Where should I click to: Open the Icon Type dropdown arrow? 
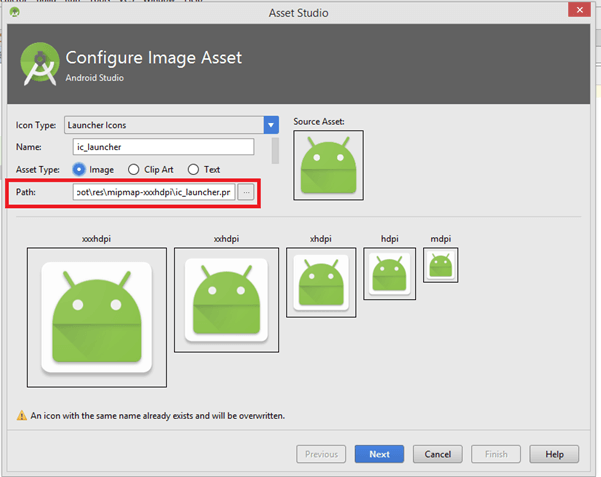pyautogui.click(x=271, y=125)
